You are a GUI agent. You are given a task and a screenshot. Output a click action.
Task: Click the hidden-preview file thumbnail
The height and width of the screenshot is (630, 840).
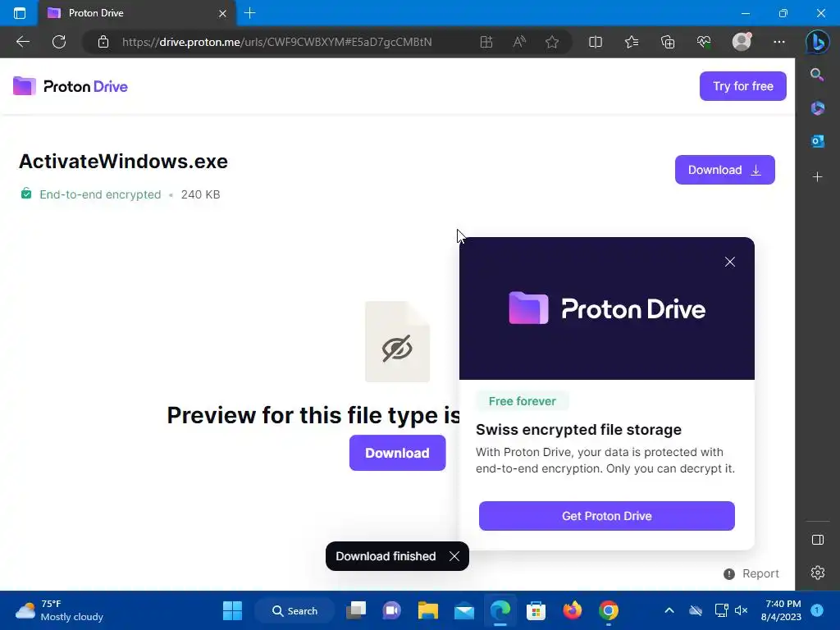397,342
